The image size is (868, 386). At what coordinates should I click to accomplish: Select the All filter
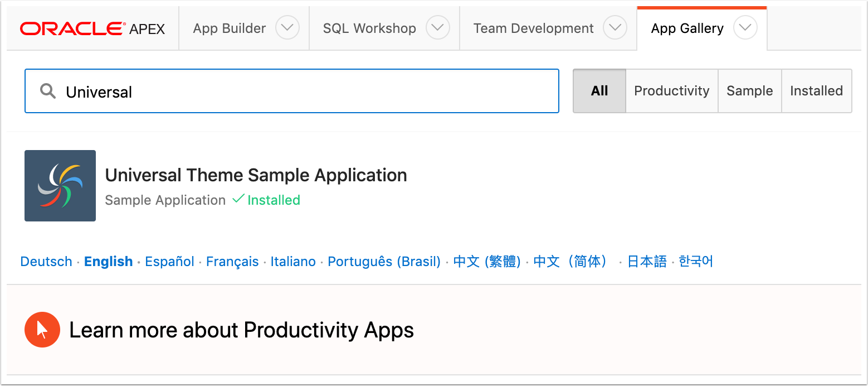[x=599, y=91]
